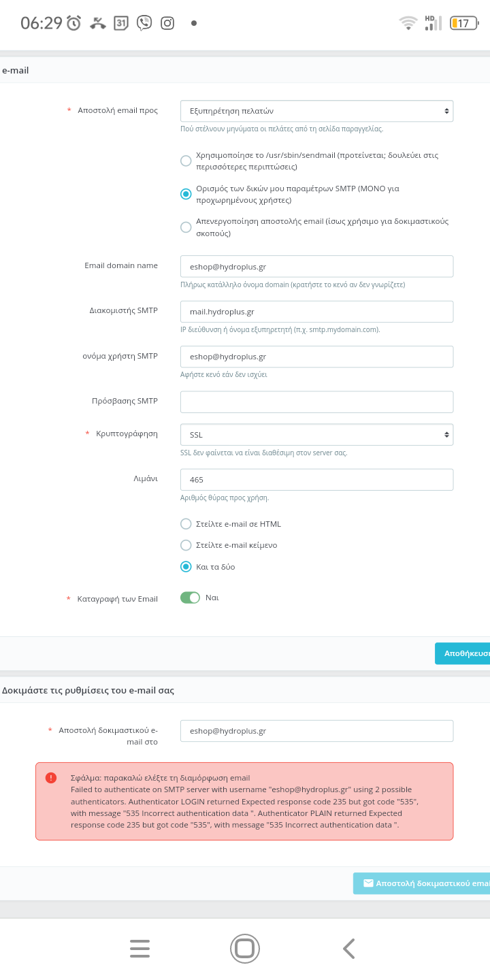Tap the Wi-Fi status icon
Screen dimensions: 490x980
408,23
